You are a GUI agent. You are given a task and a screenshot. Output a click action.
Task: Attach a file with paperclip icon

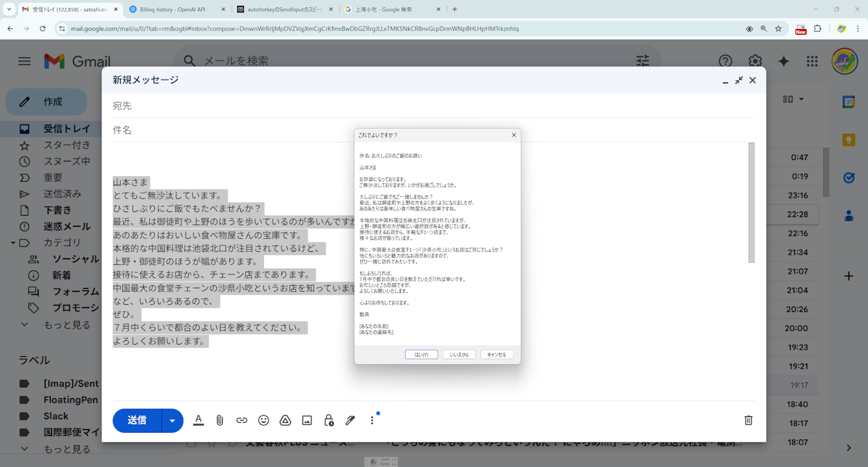pyautogui.click(x=220, y=421)
